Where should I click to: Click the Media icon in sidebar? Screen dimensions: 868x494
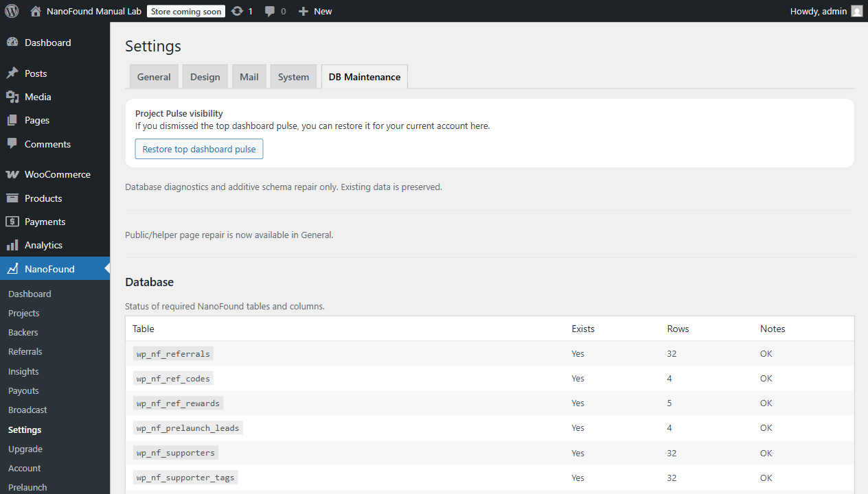tap(12, 97)
